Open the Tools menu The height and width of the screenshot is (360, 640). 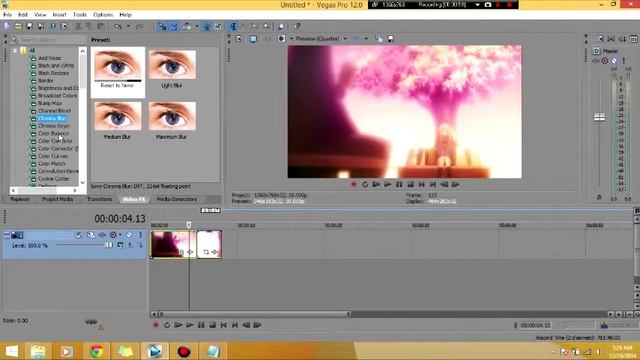coord(80,15)
